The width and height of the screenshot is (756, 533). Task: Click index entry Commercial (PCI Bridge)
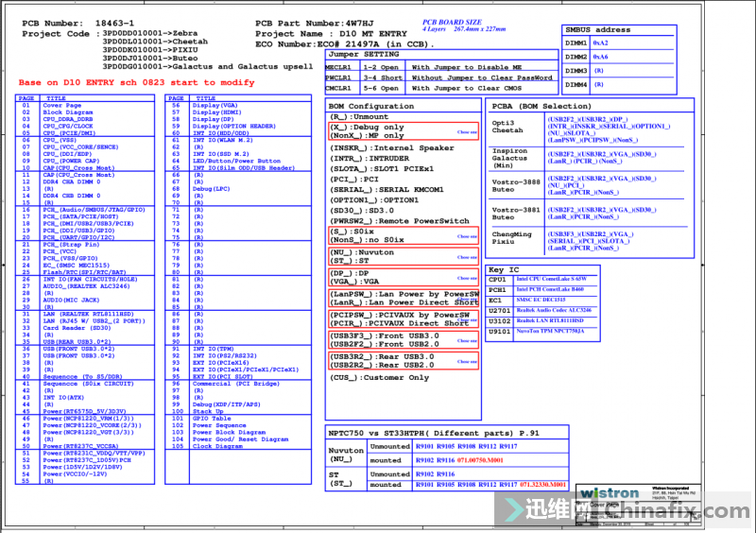pos(235,384)
